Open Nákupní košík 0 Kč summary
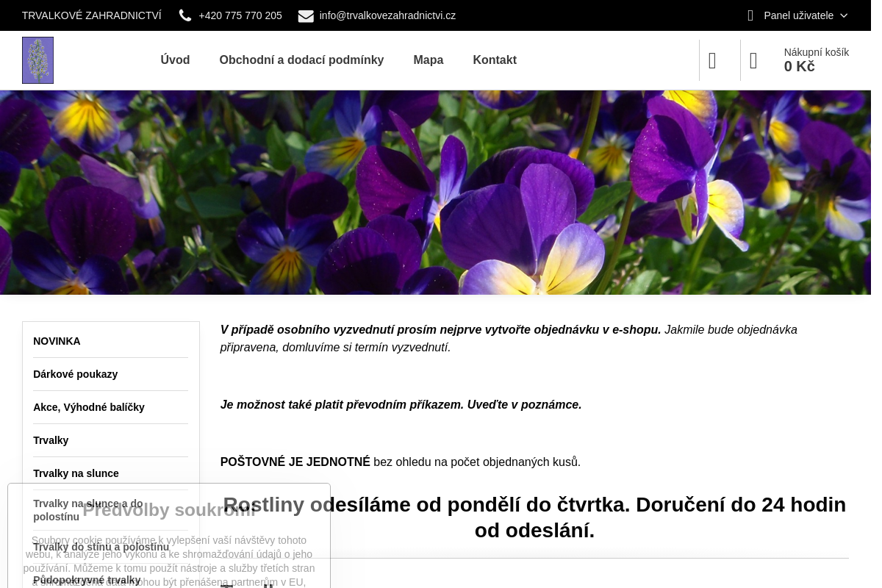 click(816, 60)
